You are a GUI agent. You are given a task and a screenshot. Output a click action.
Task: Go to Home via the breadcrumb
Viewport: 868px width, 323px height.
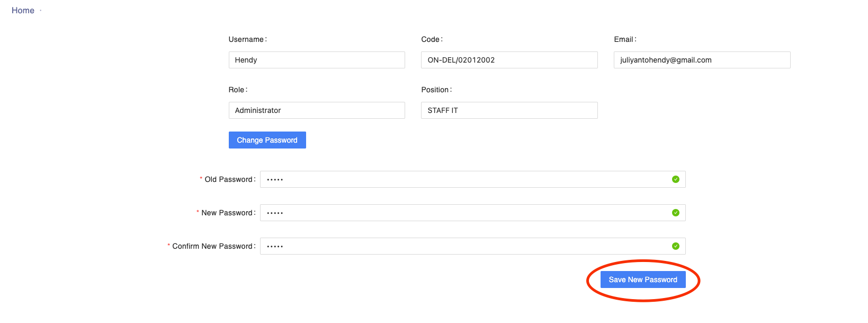pyautogui.click(x=23, y=11)
